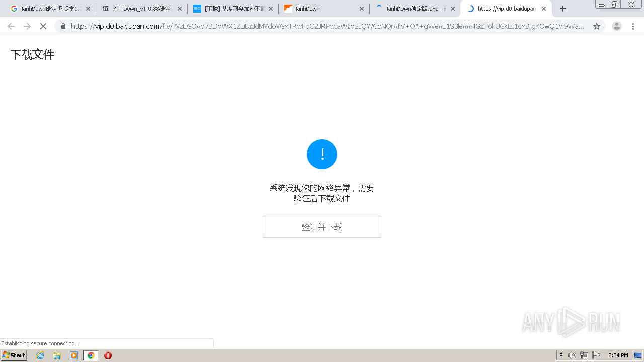Select Chrome in the taskbar
644x362 pixels.
[x=91, y=355]
